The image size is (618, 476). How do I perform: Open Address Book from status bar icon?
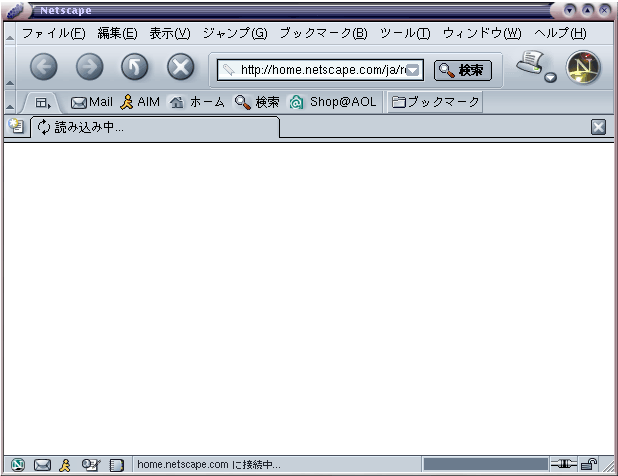pyautogui.click(x=117, y=465)
